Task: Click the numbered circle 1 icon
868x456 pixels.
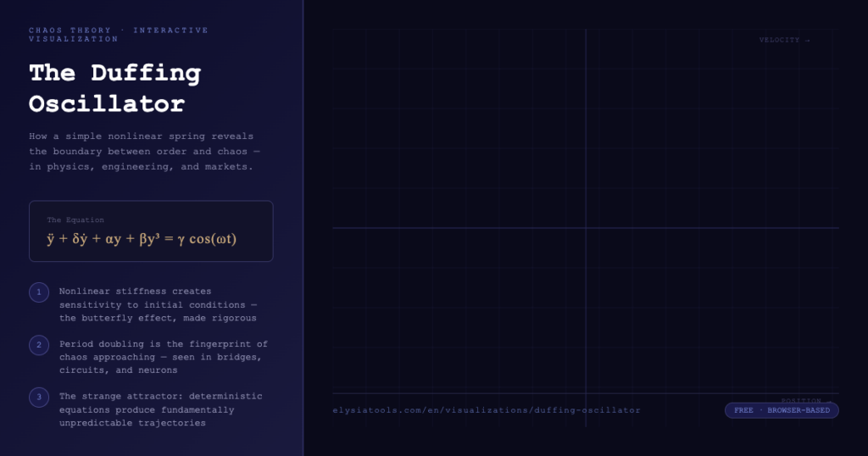Action: pos(39,292)
